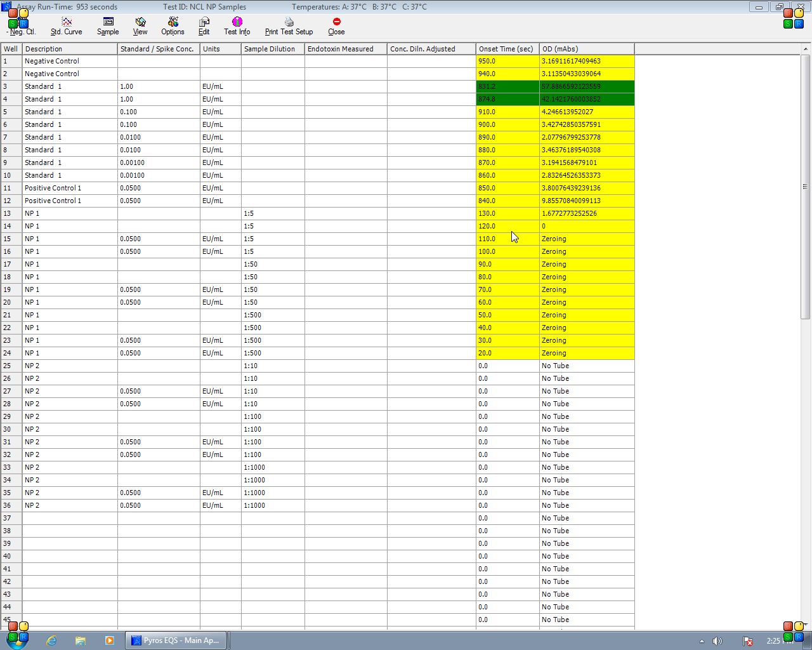Click the volume speaker tray icon
Screen dimensions: 812x650
[x=717, y=641]
